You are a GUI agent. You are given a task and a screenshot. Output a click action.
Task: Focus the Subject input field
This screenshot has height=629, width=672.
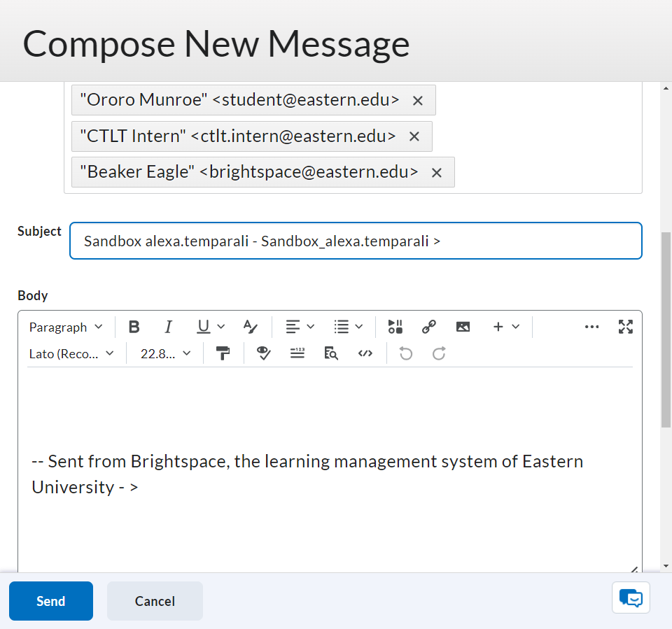click(356, 241)
